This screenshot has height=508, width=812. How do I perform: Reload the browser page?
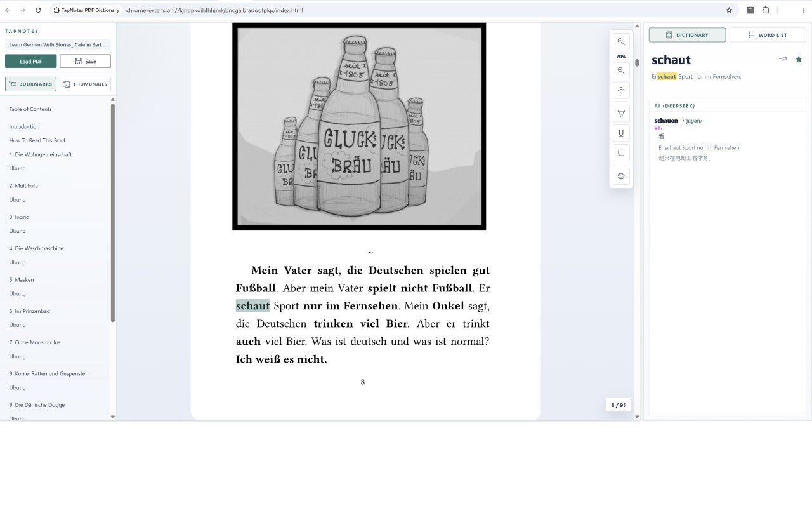[x=38, y=10]
